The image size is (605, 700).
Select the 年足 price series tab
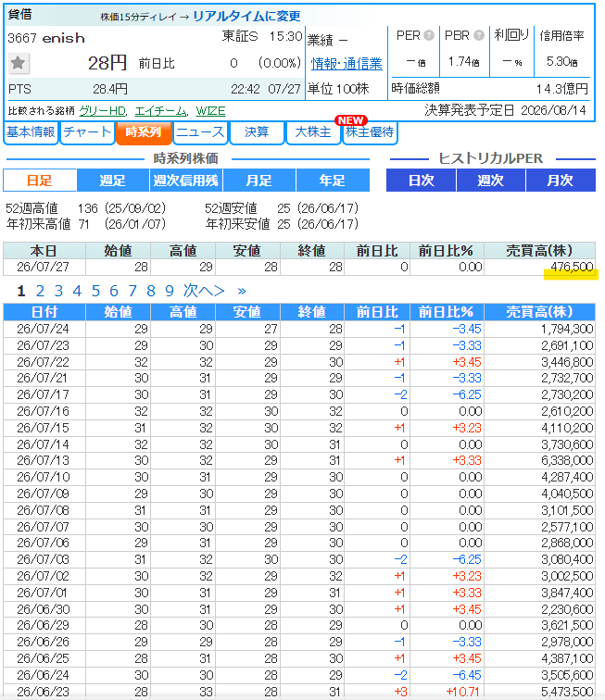tap(333, 181)
